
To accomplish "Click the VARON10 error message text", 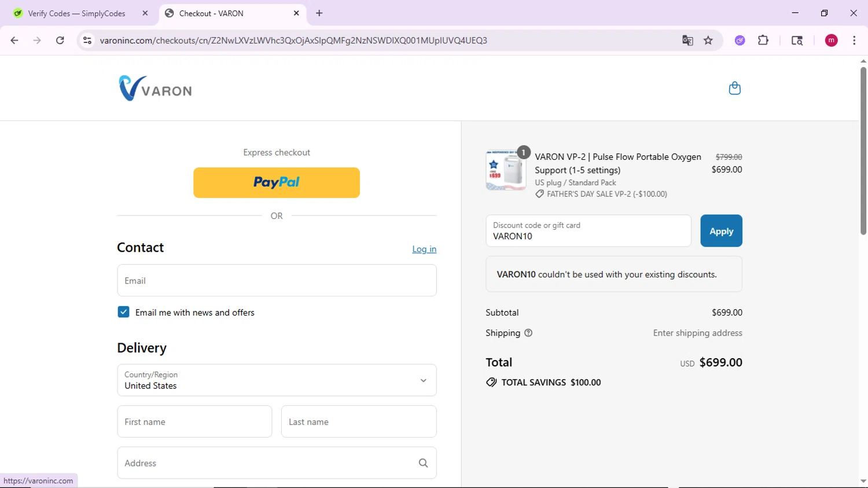I will pyautogui.click(x=606, y=274).
